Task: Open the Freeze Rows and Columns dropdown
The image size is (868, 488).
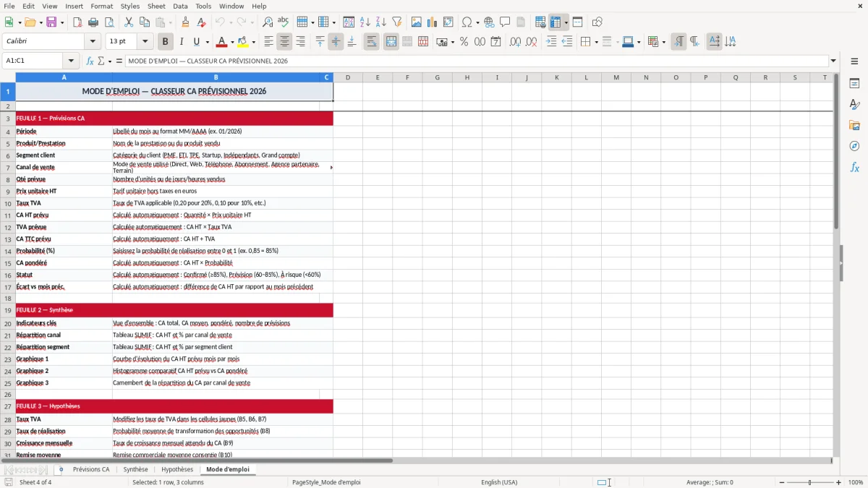Action: pos(566,22)
